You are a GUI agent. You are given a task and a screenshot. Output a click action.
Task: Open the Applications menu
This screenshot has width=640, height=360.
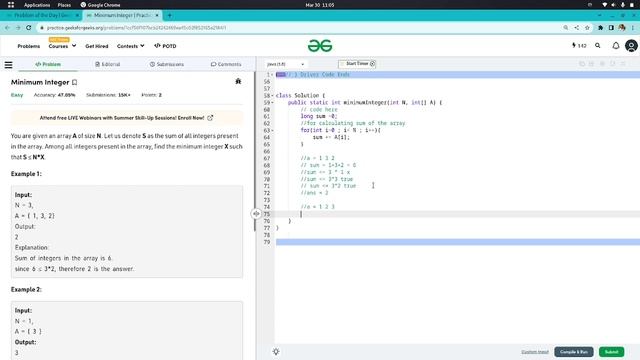click(x=37, y=5)
